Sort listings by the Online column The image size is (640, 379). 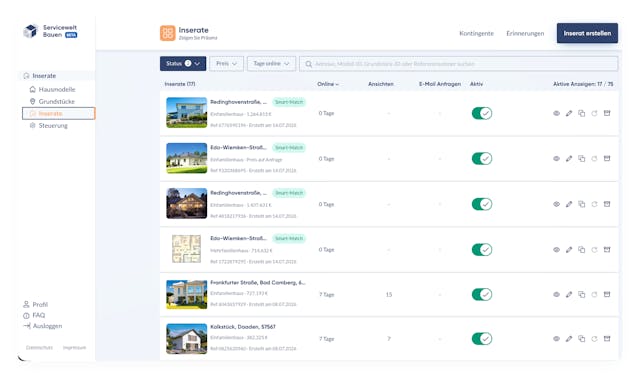pyautogui.click(x=328, y=84)
